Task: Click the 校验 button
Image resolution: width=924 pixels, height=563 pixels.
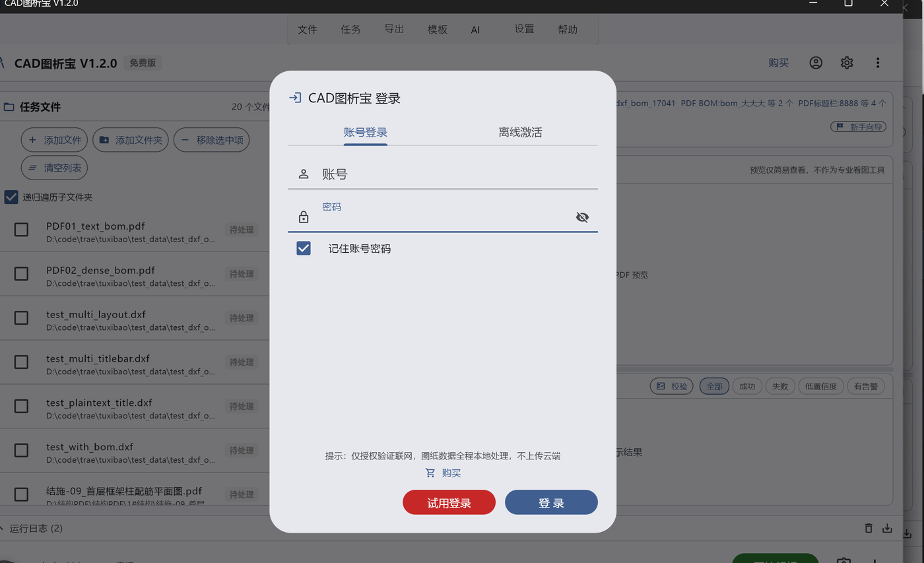Action: click(672, 386)
